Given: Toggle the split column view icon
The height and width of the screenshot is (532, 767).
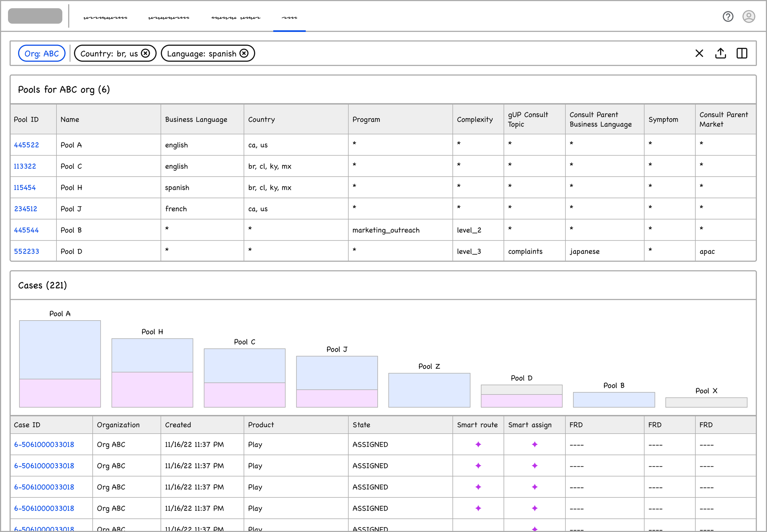Looking at the screenshot, I should coord(741,53).
